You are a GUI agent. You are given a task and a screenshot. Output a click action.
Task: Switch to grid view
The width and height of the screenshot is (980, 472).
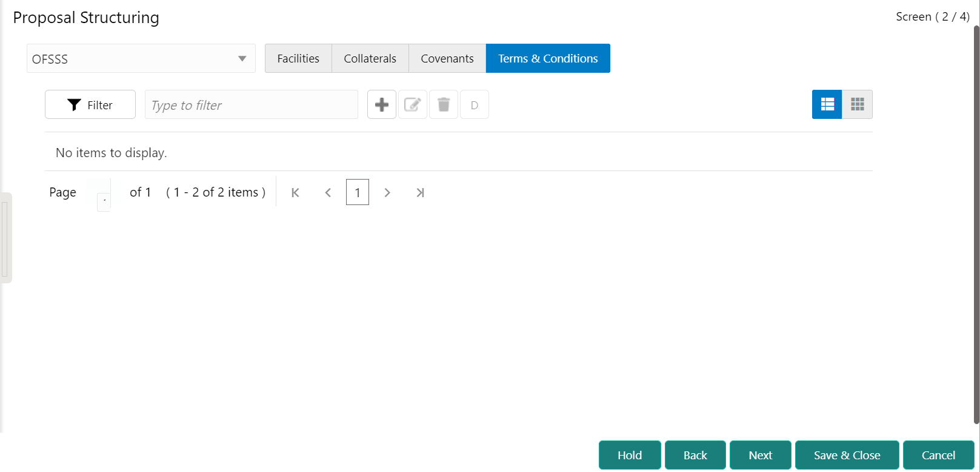pos(858,104)
